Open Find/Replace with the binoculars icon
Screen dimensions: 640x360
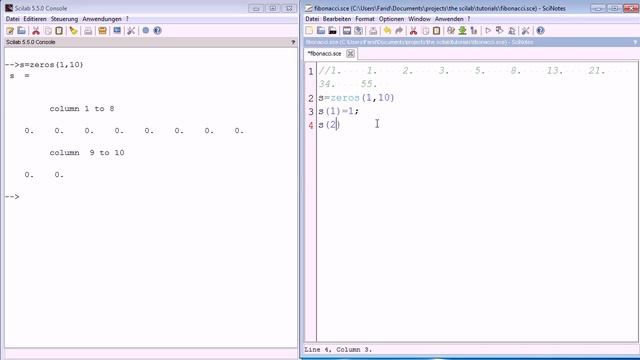[451, 31]
